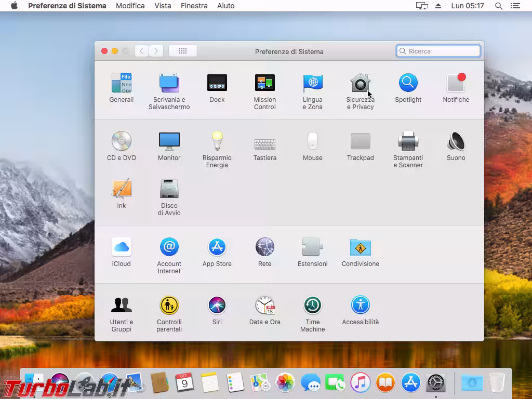
Task: Open Notifiche preferences with red badge
Action: pos(456,83)
